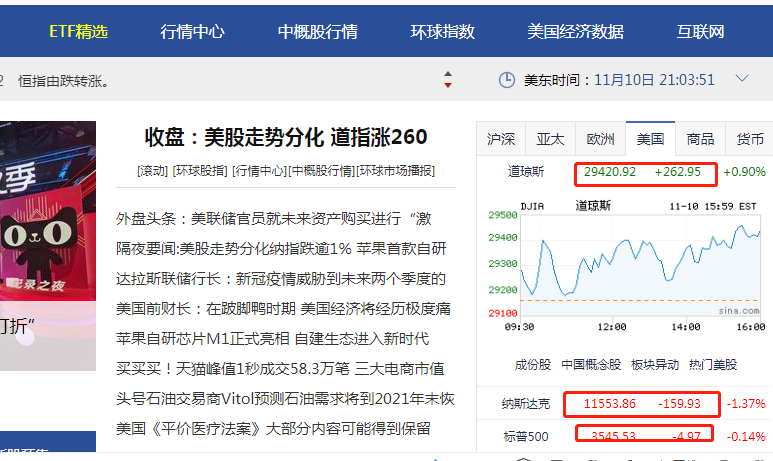This screenshot has width=773, height=461.
Task: Click the [行情中心] link under headline
Action: [x=259, y=171]
